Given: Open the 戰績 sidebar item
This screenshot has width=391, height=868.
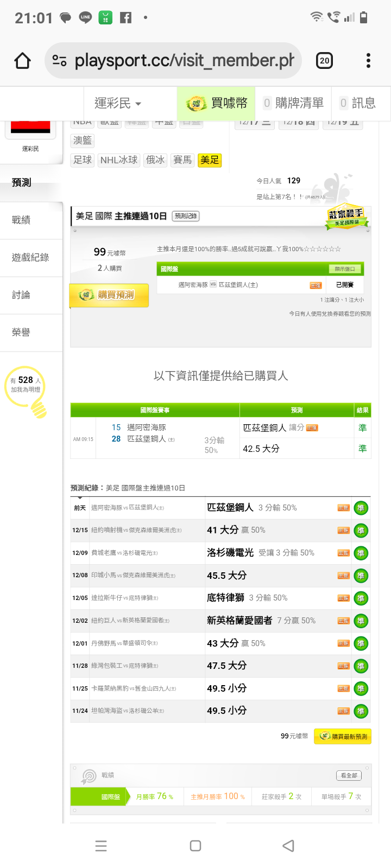Looking at the screenshot, I should pos(31,220).
